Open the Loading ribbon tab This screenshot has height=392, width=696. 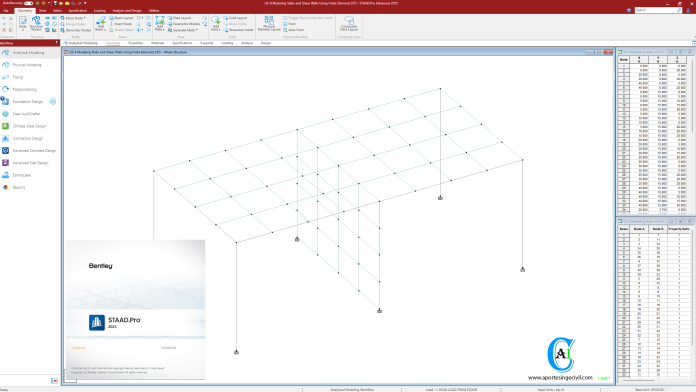click(100, 10)
